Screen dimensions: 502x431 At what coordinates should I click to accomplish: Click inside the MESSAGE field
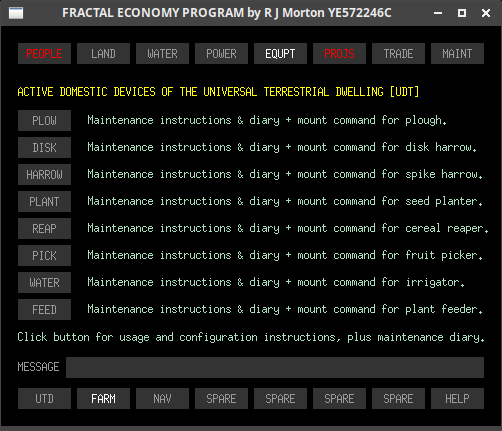275,367
